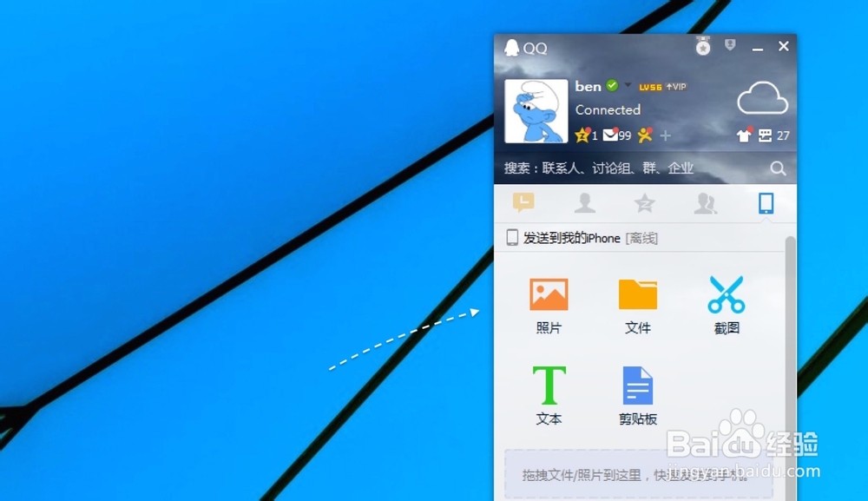Screen dimensions: 868x501
Task: Switch to the Groups tab
Action: coord(706,203)
